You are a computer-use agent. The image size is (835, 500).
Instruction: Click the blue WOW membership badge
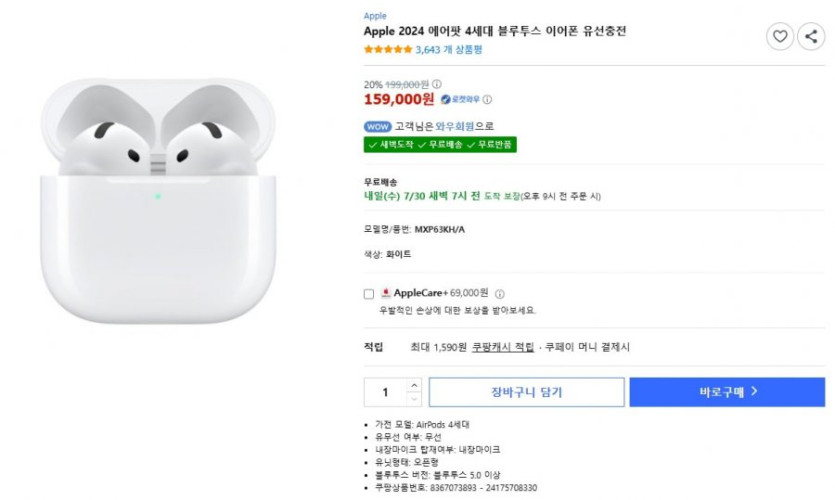[377, 126]
